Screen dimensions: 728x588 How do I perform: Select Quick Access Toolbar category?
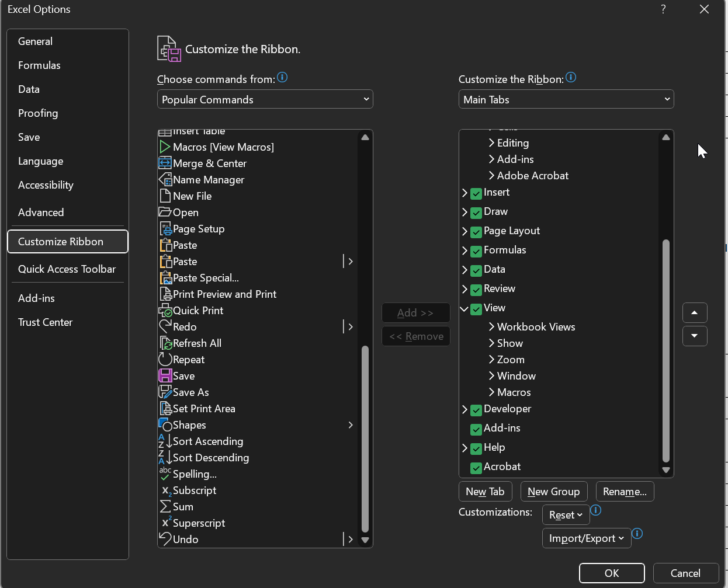point(68,269)
